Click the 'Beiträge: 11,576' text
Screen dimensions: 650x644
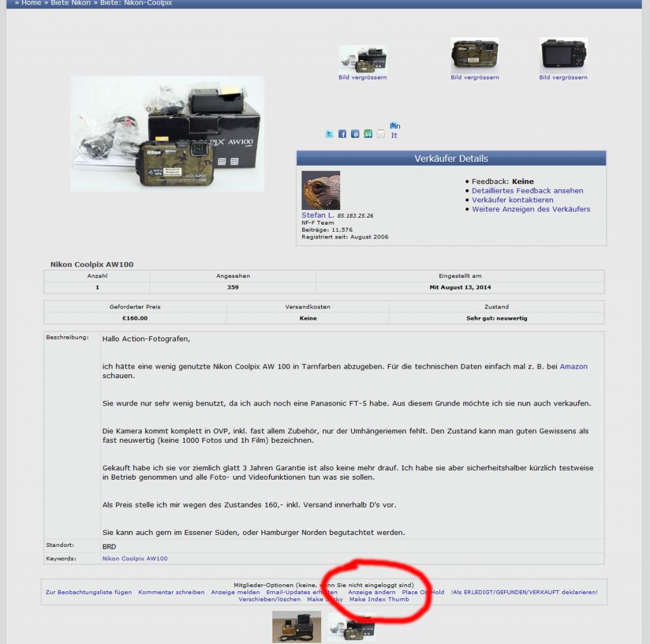coord(327,230)
